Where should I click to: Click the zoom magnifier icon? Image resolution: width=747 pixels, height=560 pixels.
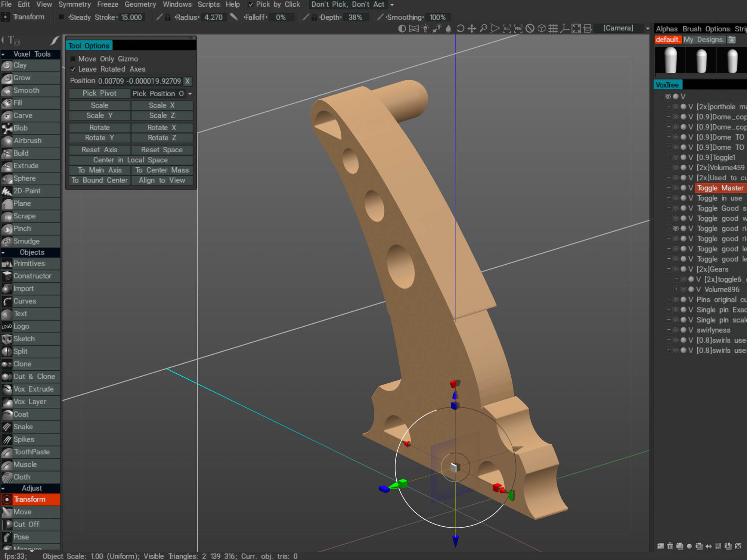483,28
